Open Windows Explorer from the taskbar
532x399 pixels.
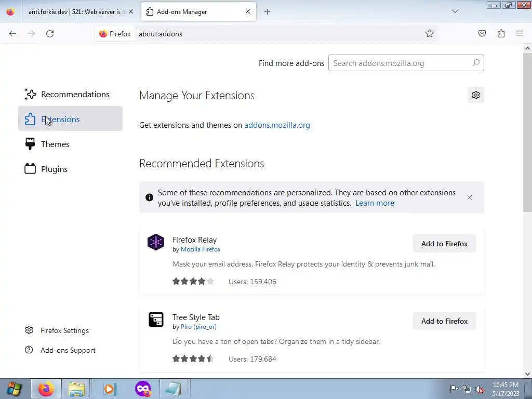coord(77,389)
